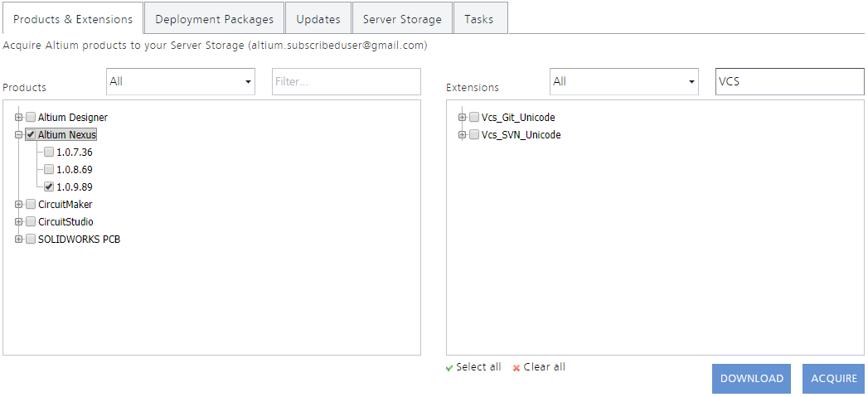Tick the Vcs_Git_Unicode checkbox
The image size is (868, 397).
[x=474, y=118]
